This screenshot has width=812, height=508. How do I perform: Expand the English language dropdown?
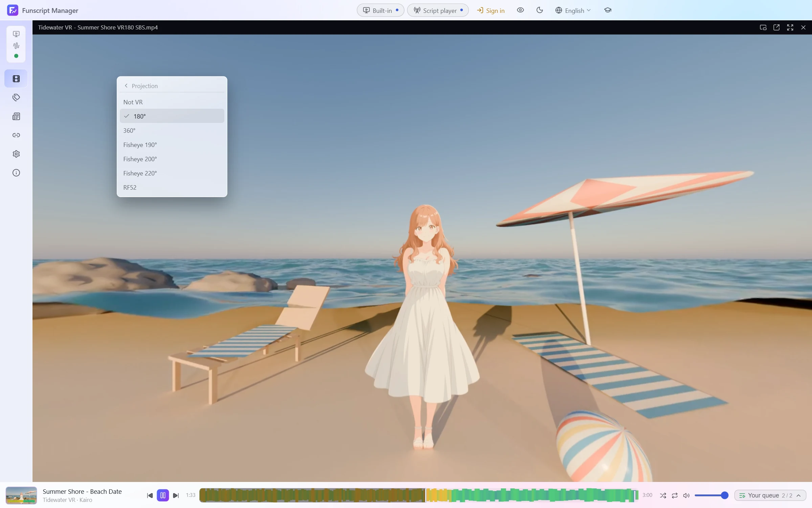click(x=573, y=10)
